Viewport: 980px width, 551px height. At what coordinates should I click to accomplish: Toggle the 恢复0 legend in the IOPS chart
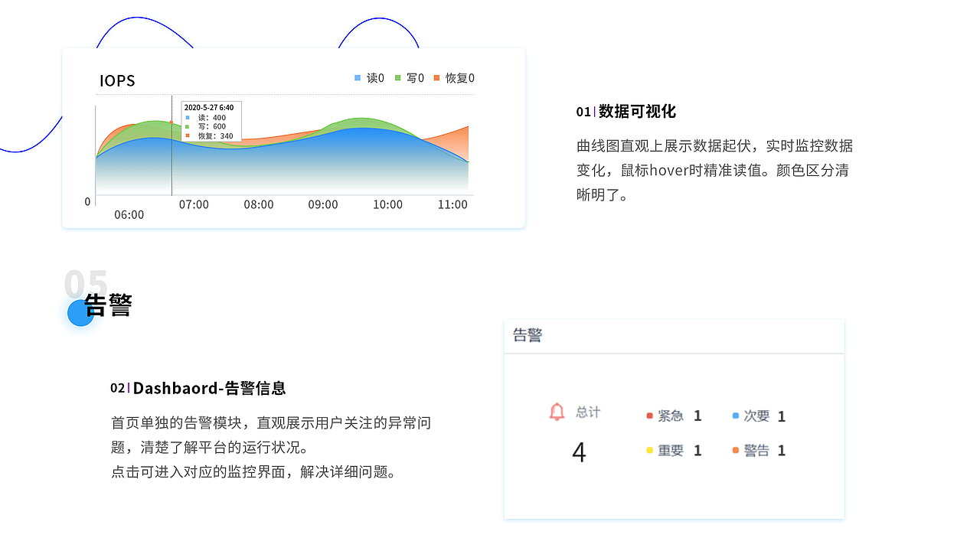click(454, 77)
